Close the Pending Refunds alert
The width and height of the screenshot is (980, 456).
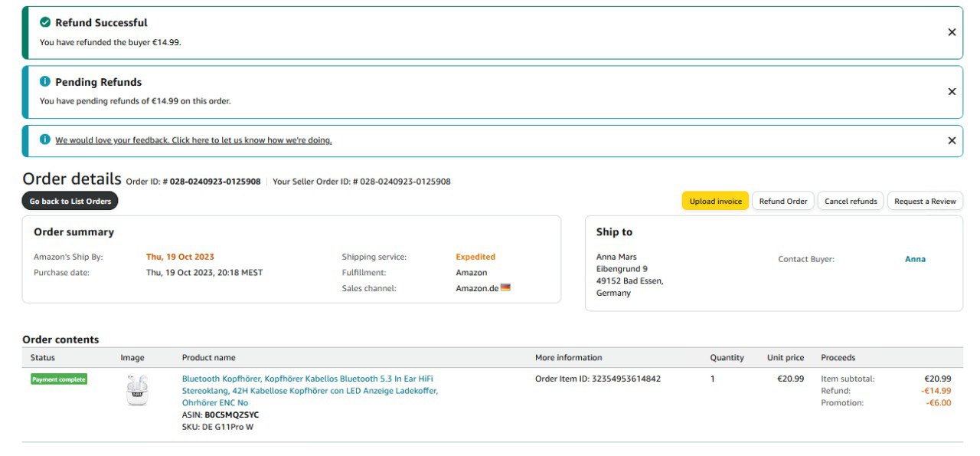point(952,91)
